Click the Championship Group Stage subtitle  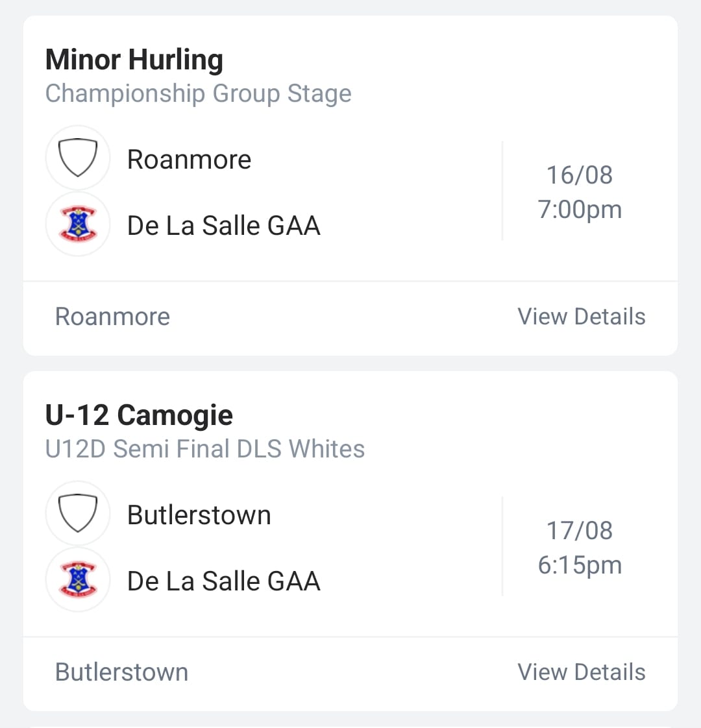[199, 94]
